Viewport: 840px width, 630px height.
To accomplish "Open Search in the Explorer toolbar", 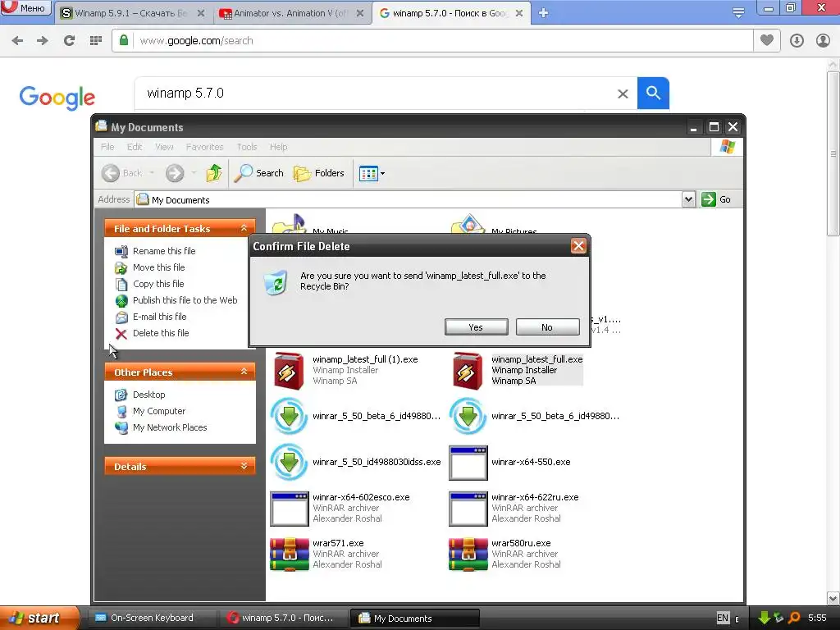I will [258, 173].
